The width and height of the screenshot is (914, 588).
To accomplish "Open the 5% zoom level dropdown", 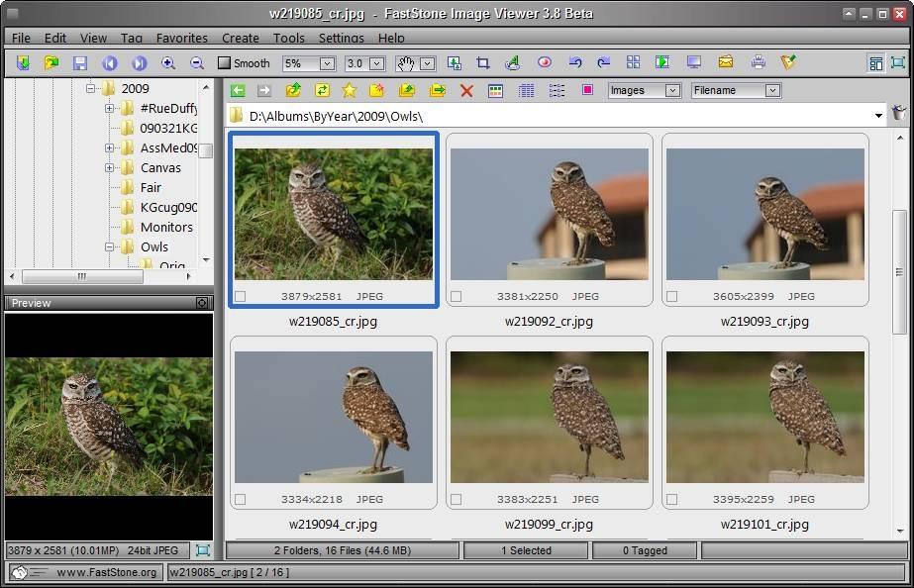I will 328,63.
